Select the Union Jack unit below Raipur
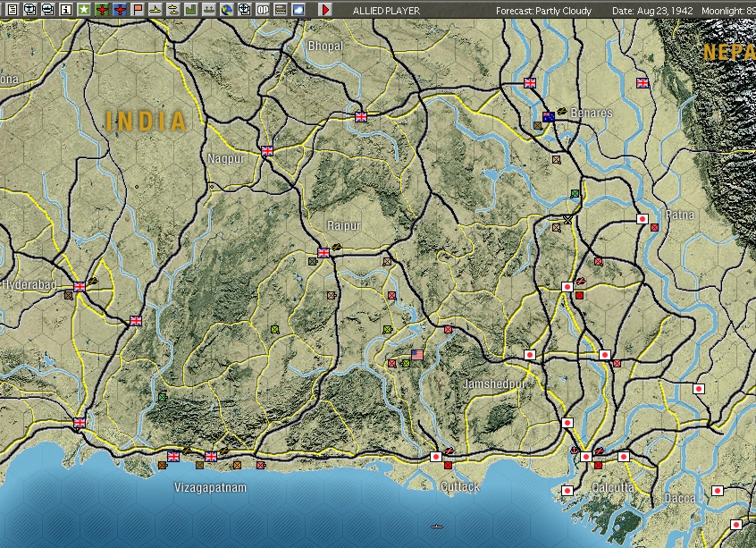 (x=322, y=253)
